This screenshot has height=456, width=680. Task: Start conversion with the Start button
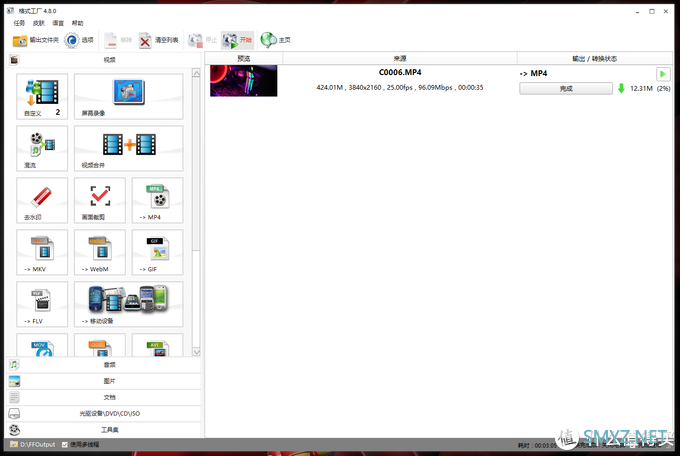pyautogui.click(x=237, y=40)
